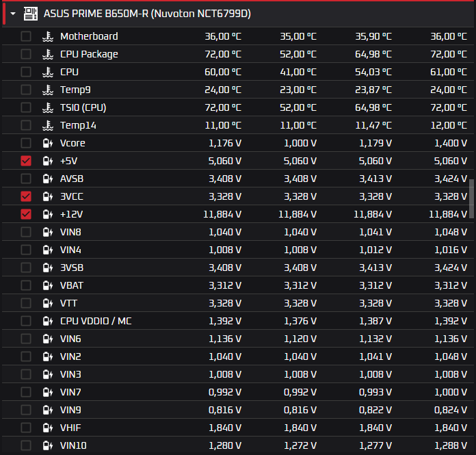Check the AVSB checkbox

pyautogui.click(x=26, y=179)
